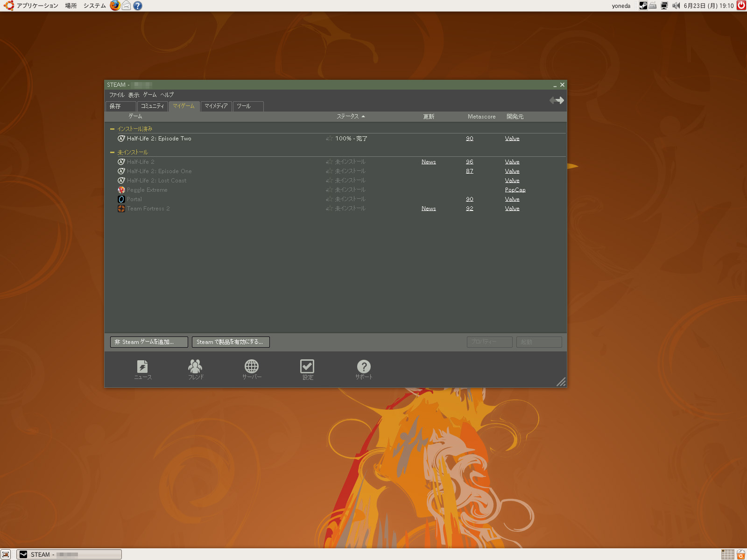Screen dimensions: 747x560
Task: Click the Steam で製品を有効にする... button
Action: click(231, 342)
